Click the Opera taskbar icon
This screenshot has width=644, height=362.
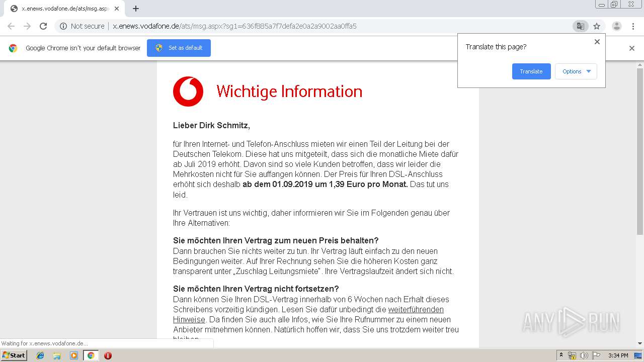tap(108, 355)
